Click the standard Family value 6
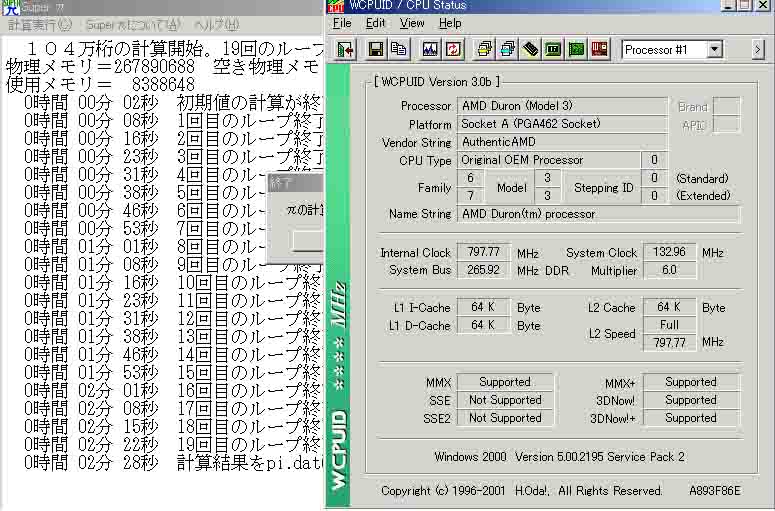 tap(471, 178)
